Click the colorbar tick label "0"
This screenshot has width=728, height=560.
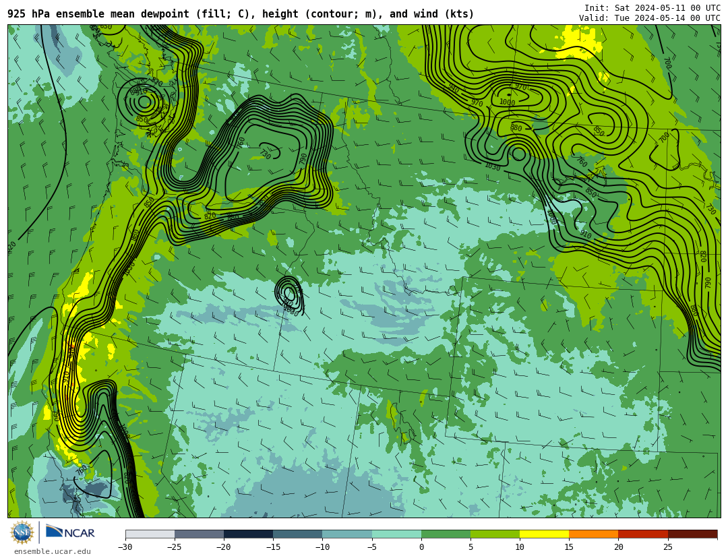[421, 547]
